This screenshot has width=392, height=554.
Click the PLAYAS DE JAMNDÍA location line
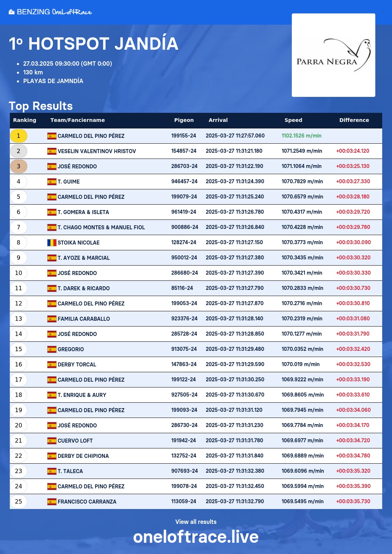pyautogui.click(x=53, y=81)
